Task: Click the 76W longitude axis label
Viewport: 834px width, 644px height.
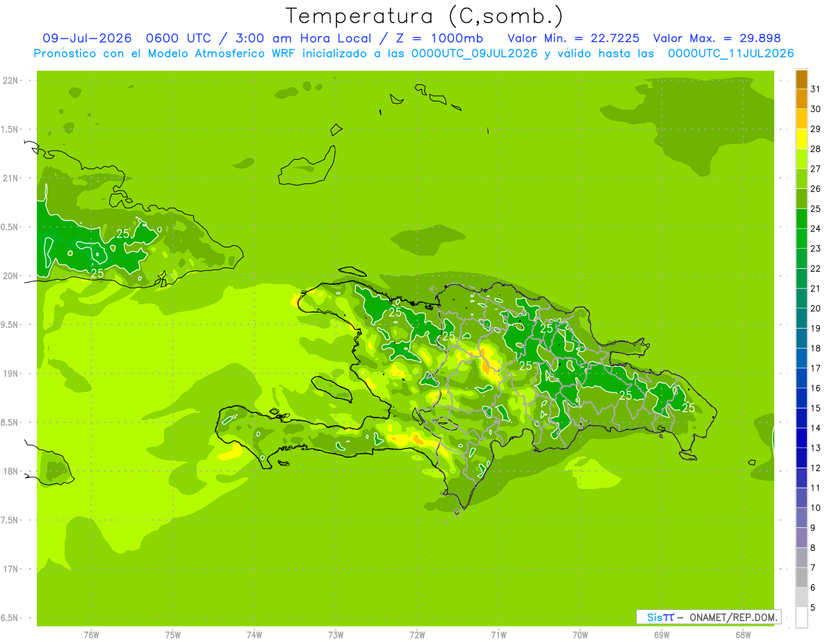Action: (x=91, y=635)
